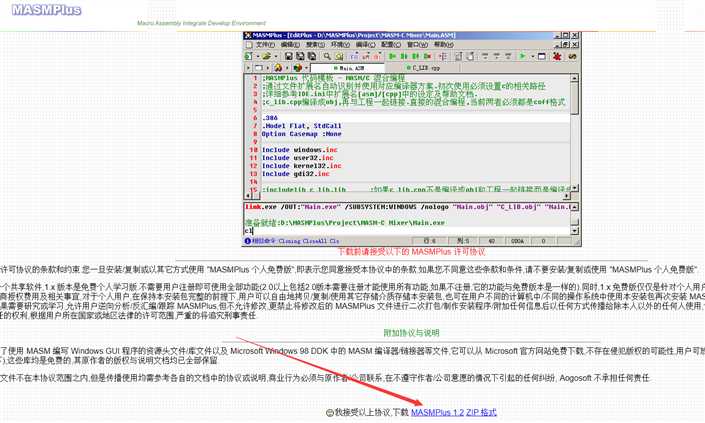
Task: Expand the Open folder dropdown arrow
Action: 276,57
